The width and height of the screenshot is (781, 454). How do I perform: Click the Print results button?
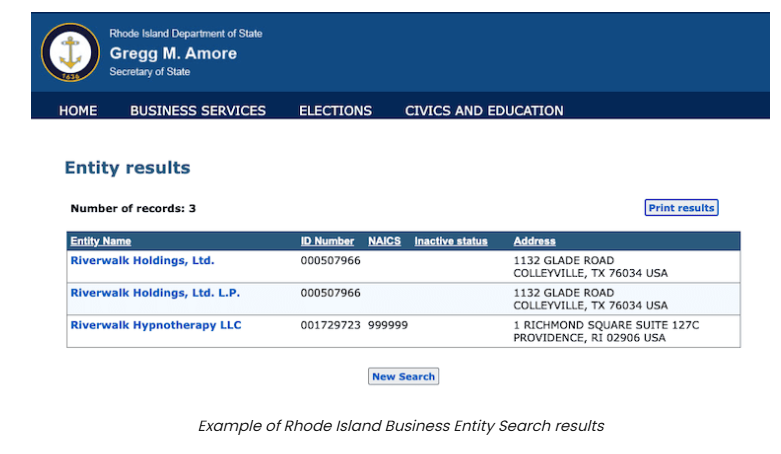681,208
